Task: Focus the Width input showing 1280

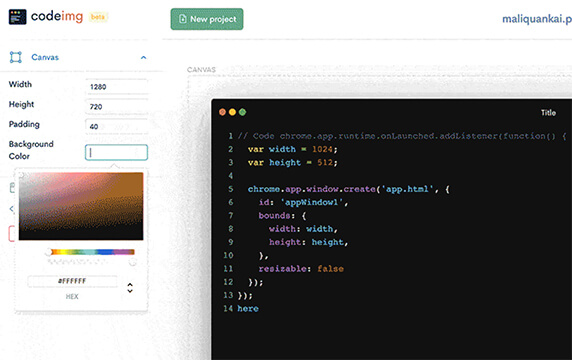Action: [x=117, y=87]
